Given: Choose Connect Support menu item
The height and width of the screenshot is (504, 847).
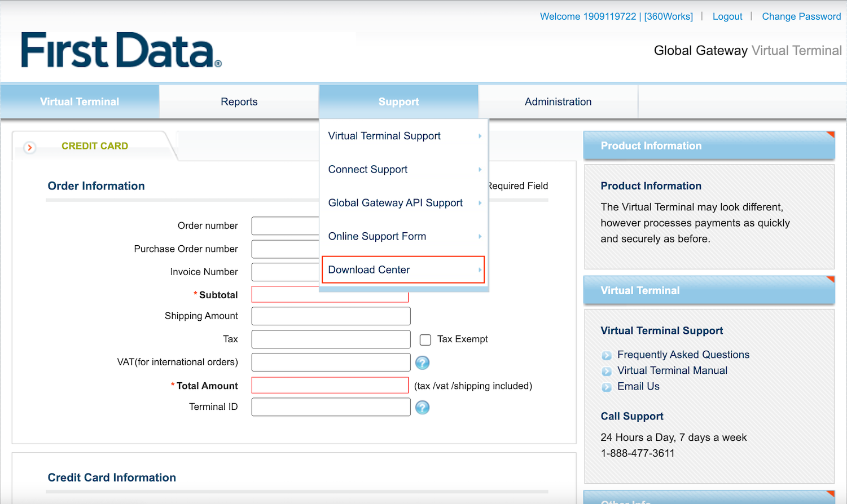Looking at the screenshot, I should coord(403,169).
